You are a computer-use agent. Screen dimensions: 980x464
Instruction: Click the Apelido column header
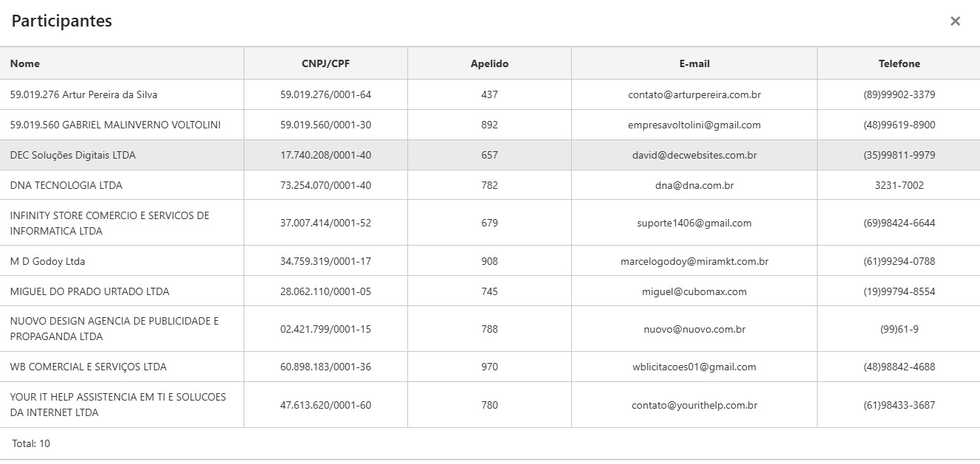tap(489, 63)
